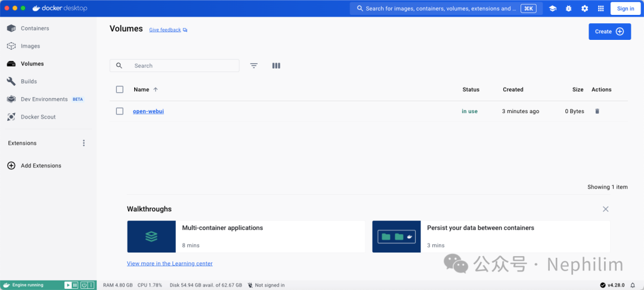644x290 pixels.
Task: Open the apps grid icon in header
Action: pos(600,8)
